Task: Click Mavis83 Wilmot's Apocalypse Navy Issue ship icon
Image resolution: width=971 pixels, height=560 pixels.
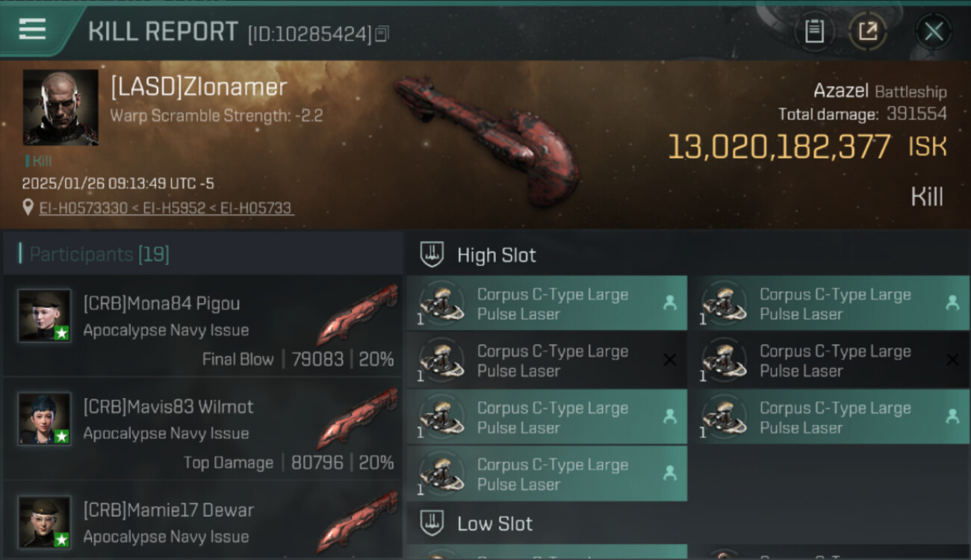Action: (x=357, y=417)
